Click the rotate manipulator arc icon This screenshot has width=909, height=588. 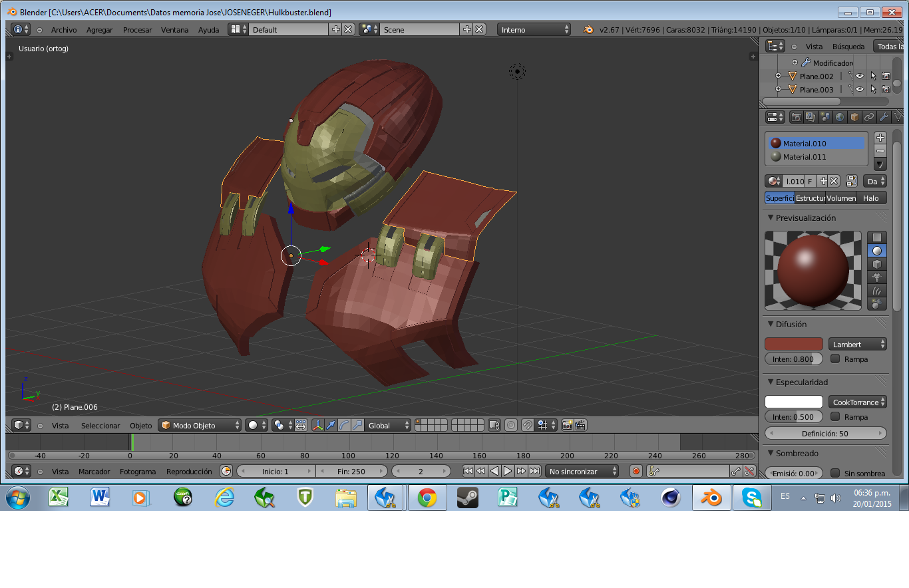point(344,425)
